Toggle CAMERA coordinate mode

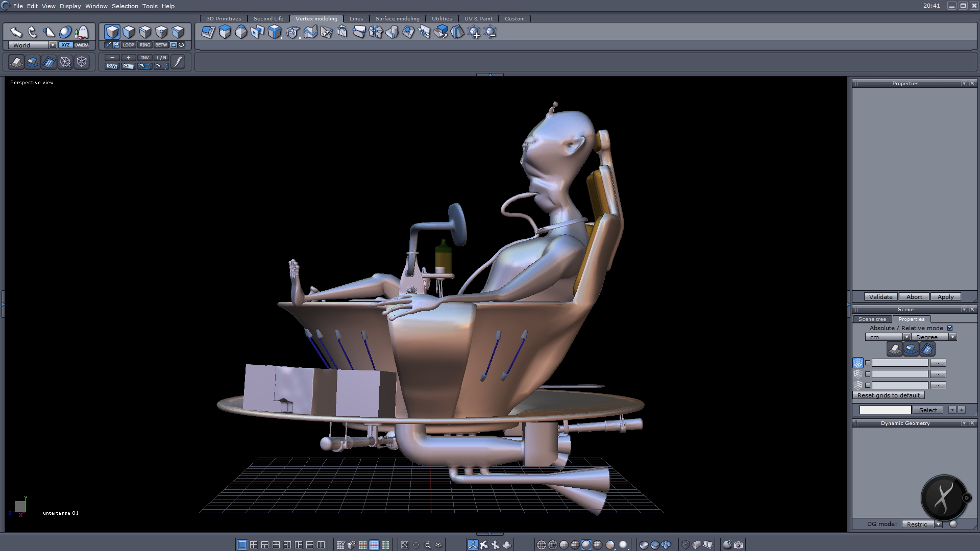[82, 45]
